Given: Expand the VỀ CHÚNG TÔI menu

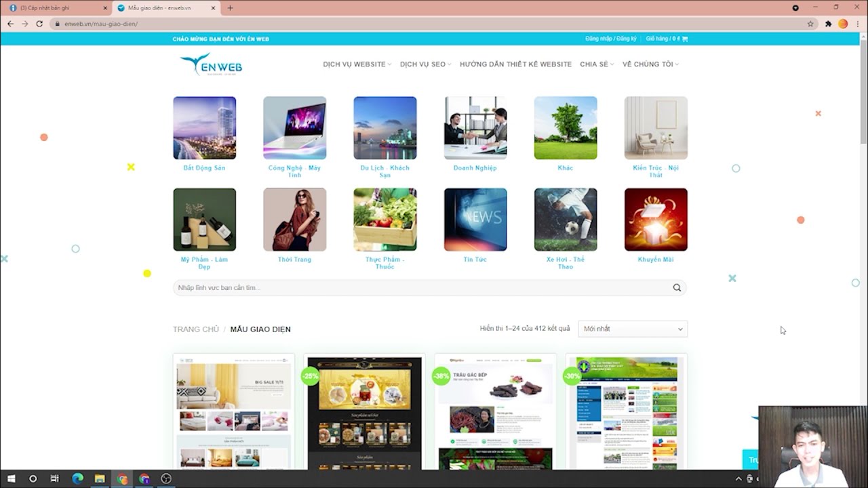Looking at the screenshot, I should (x=651, y=64).
